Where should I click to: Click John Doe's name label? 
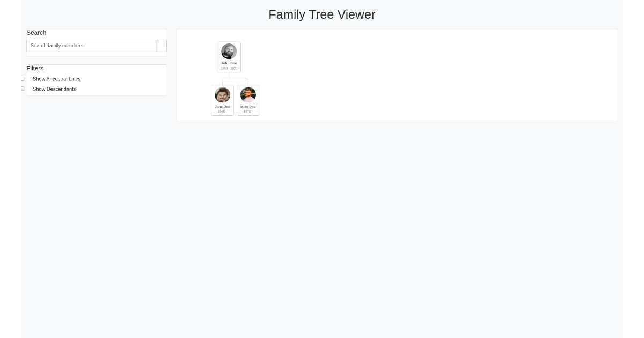(229, 63)
